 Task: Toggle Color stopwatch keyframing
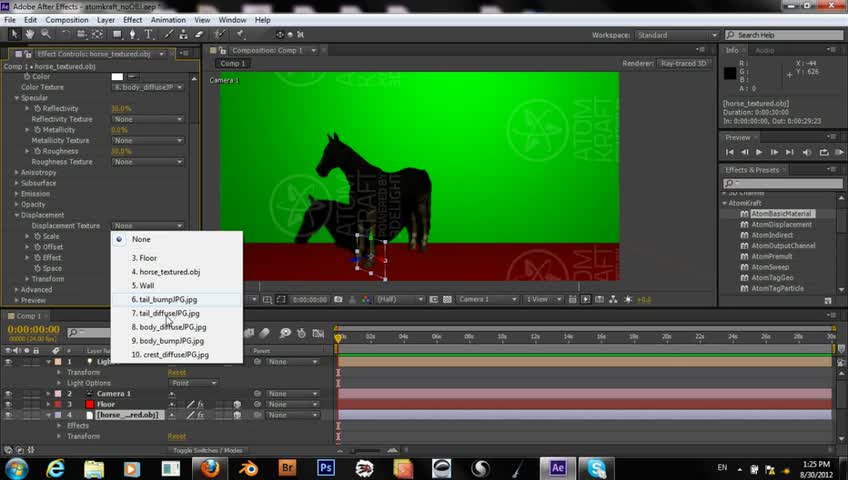coord(26,76)
